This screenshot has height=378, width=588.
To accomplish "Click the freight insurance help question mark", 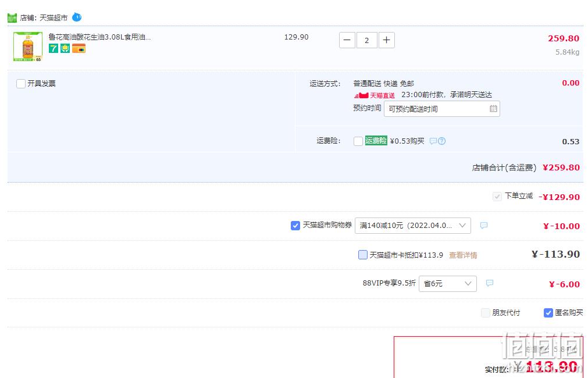I will click(442, 141).
